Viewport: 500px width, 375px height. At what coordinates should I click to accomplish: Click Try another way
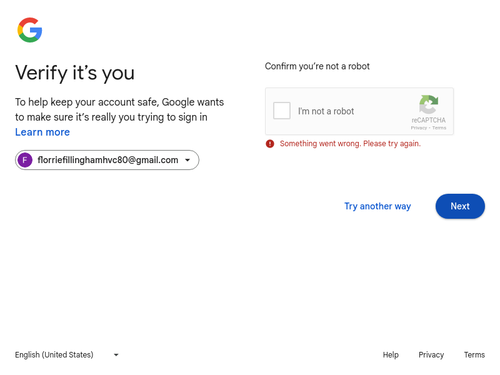[377, 206]
